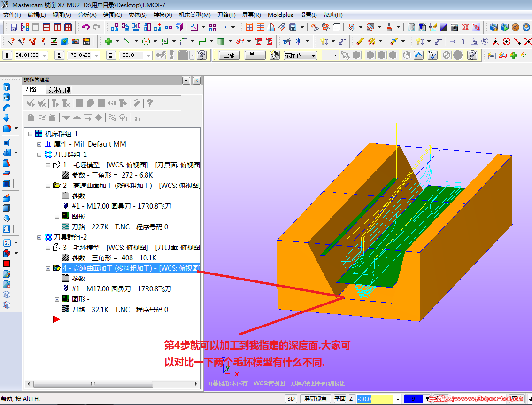The width and height of the screenshot is (532, 405).
Task: Click the wireframe cube icon
Action: point(337,27)
